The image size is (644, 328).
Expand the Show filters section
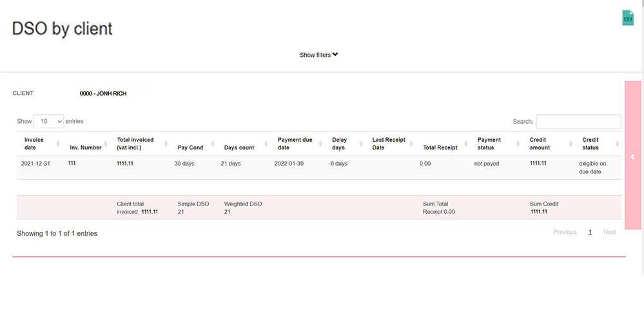318,55
